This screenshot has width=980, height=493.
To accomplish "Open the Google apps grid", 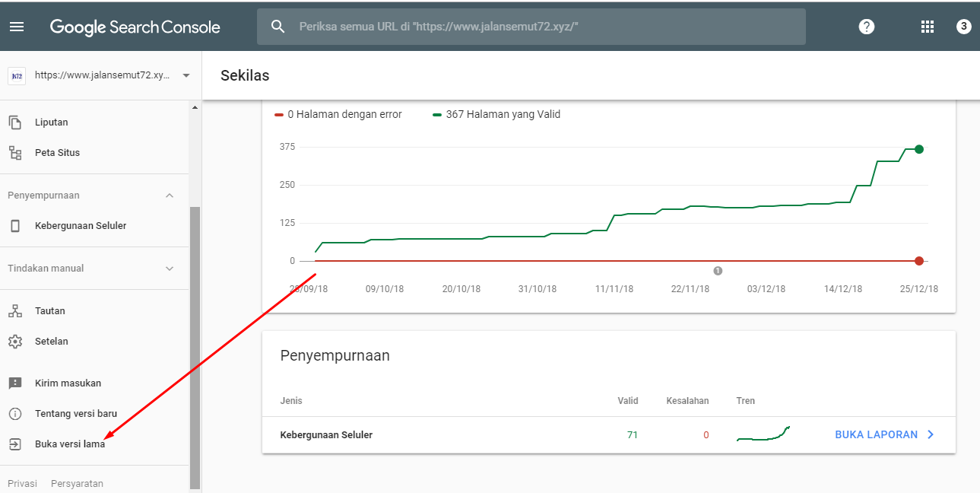I will pyautogui.click(x=927, y=27).
